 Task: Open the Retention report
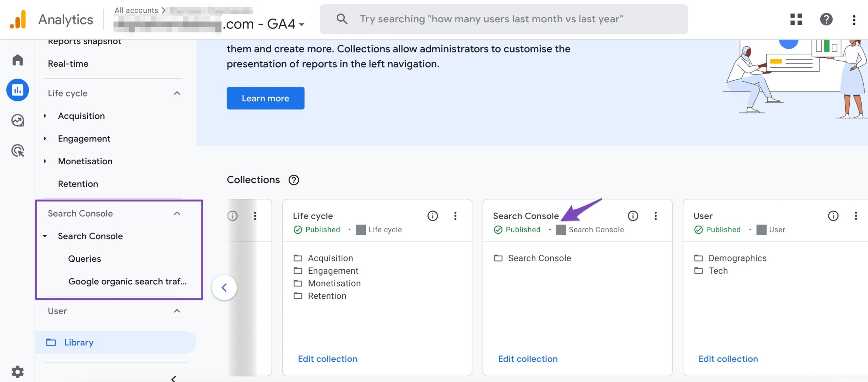[x=78, y=184]
